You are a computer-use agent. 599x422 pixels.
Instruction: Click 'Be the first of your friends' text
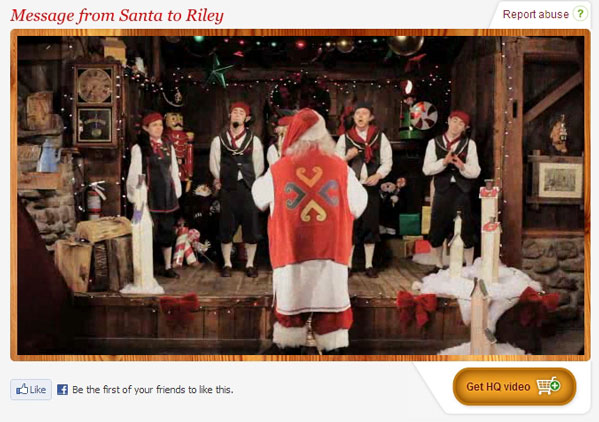click(x=153, y=390)
